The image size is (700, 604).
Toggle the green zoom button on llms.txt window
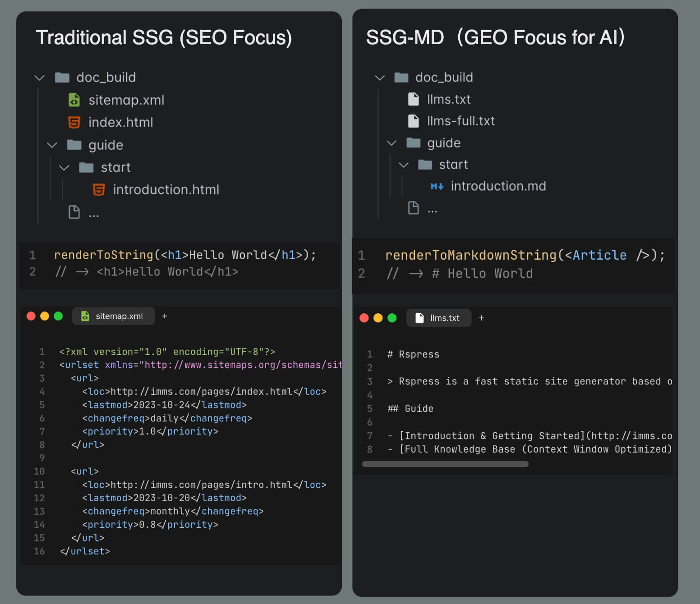coord(391,317)
